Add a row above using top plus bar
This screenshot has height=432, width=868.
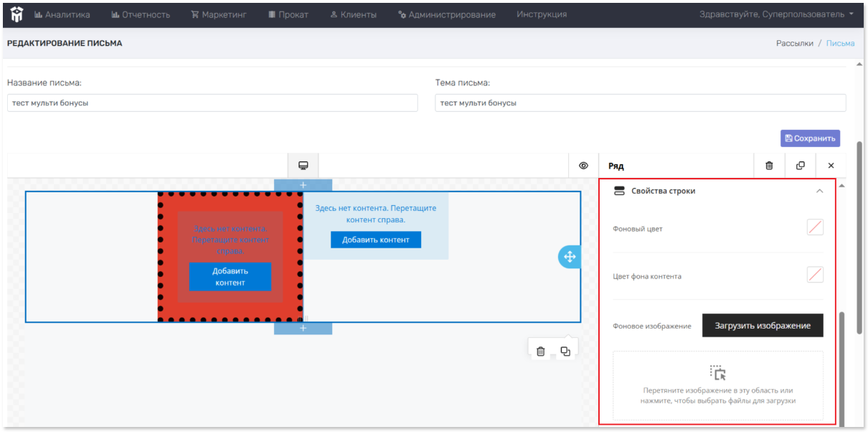[x=303, y=185]
